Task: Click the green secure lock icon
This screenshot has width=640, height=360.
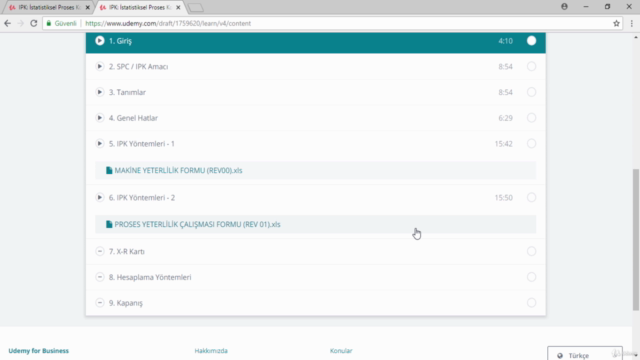Action: tap(49, 23)
